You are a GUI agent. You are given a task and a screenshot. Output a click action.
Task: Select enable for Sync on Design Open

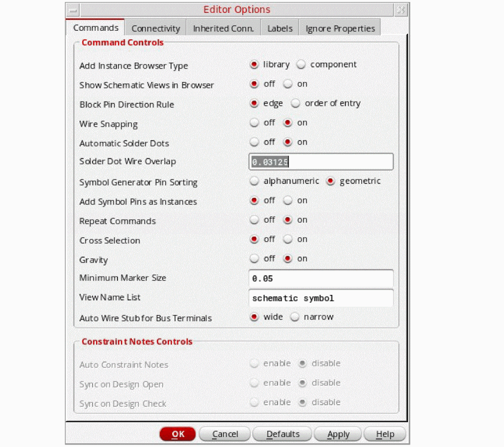(254, 383)
